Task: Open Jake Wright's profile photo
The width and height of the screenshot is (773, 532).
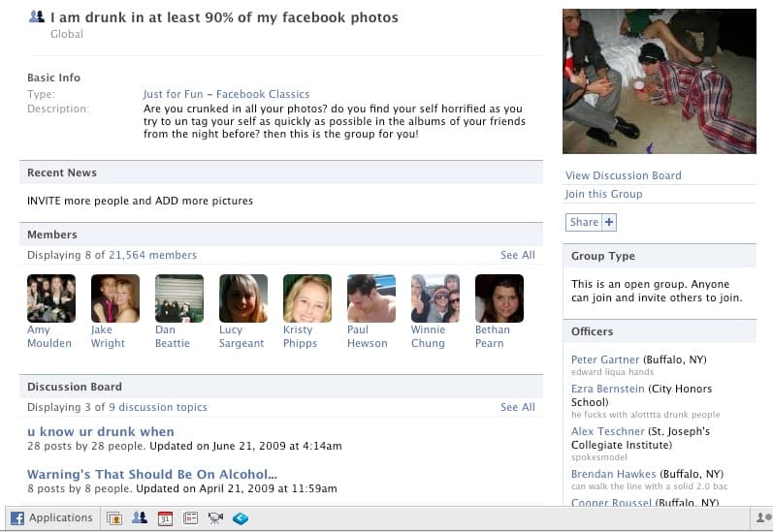Action: (x=115, y=298)
